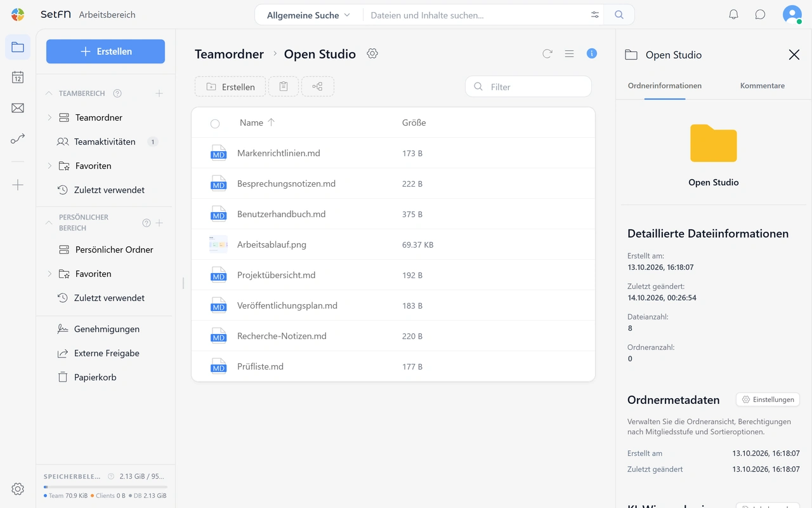The width and height of the screenshot is (812, 508).
Task: Open the files folder icon in left rail
Action: (x=18, y=47)
